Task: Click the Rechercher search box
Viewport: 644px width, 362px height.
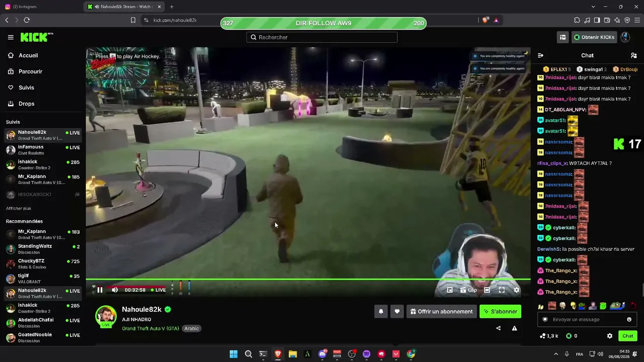Action: click(322, 37)
